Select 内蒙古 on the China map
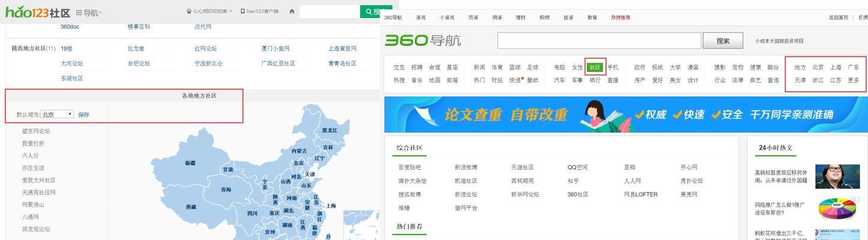Viewport: 868px width, 240px height. point(299,151)
